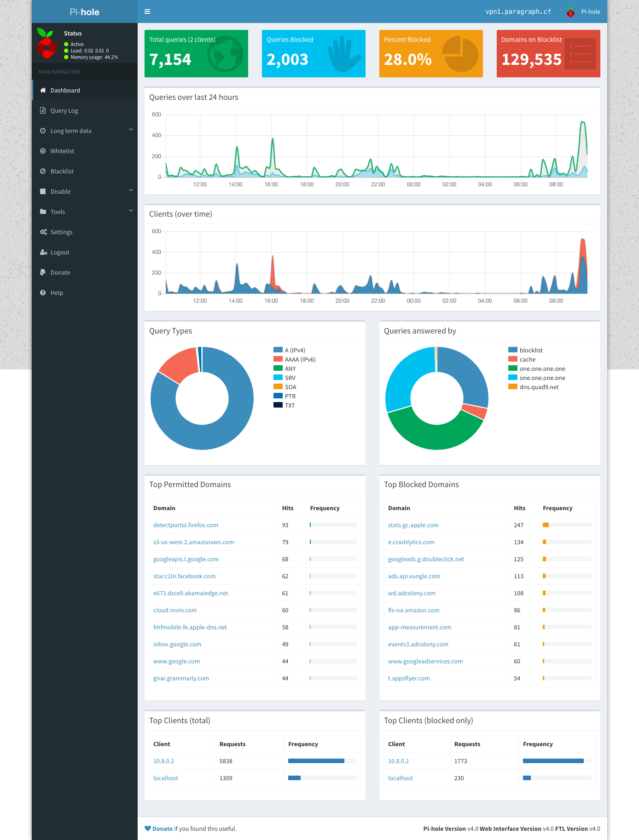Open the gnar.grammarly.com link
The height and width of the screenshot is (840, 639).
pyautogui.click(x=181, y=678)
